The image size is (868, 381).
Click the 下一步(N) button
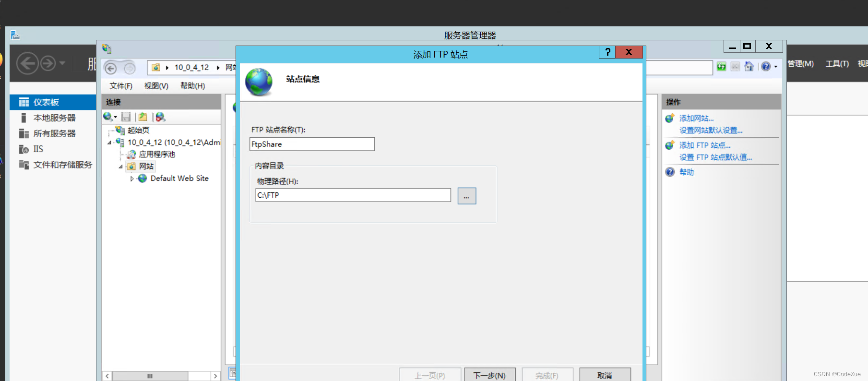(490, 375)
